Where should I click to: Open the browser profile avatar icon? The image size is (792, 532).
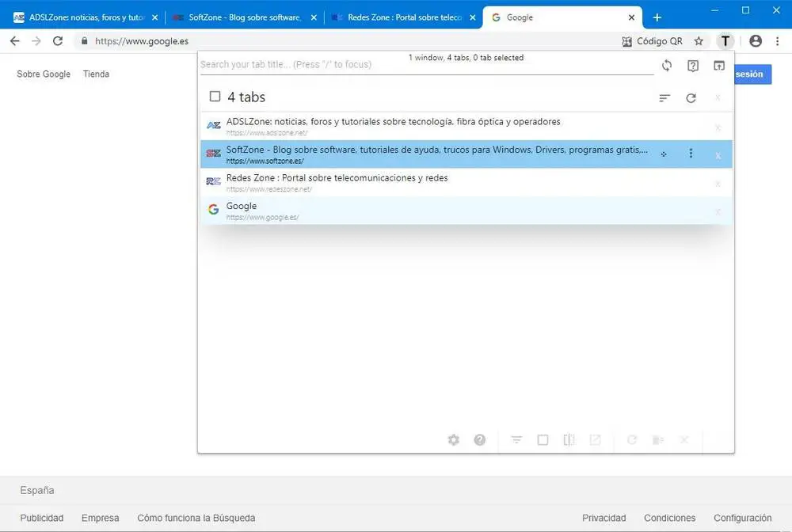coord(756,41)
